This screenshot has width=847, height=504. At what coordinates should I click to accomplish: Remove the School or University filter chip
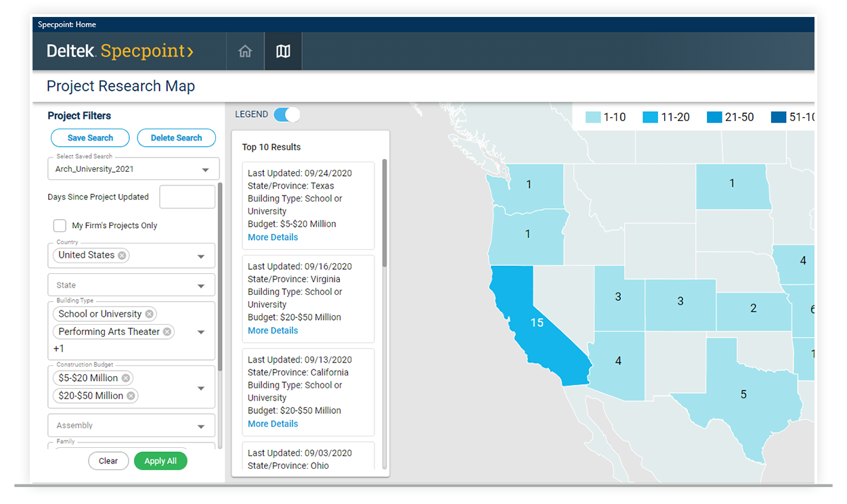[x=150, y=313]
